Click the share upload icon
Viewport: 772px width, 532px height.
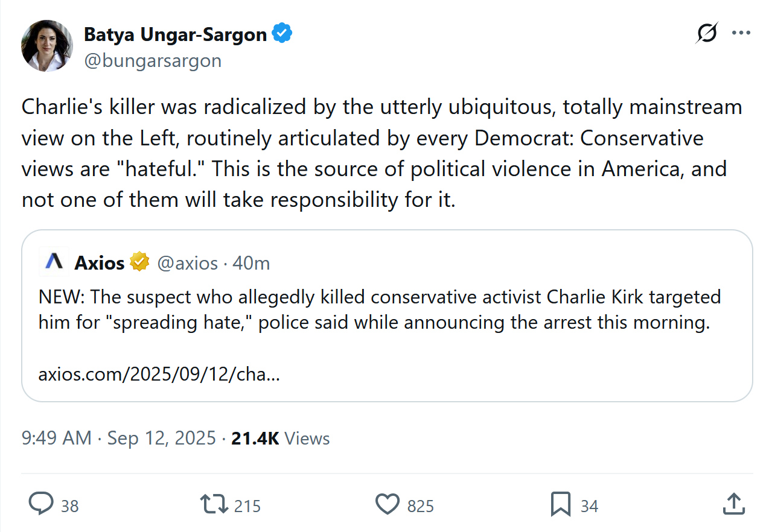tap(733, 504)
